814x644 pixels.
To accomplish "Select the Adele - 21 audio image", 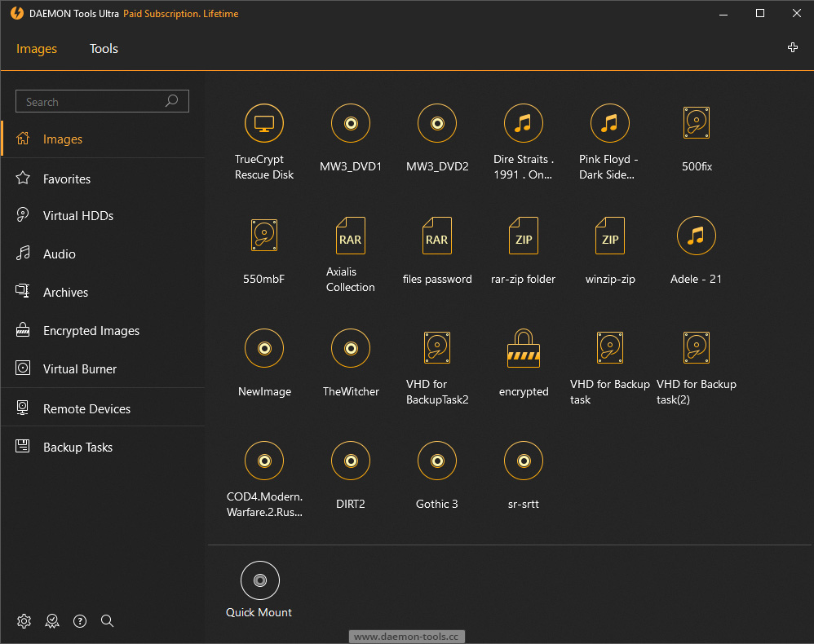I will [696, 236].
